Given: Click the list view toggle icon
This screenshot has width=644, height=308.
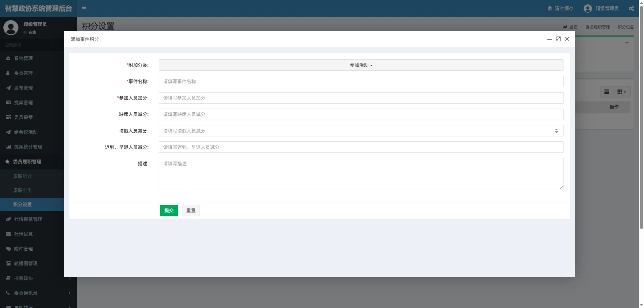Looking at the screenshot, I should tap(606, 92).
